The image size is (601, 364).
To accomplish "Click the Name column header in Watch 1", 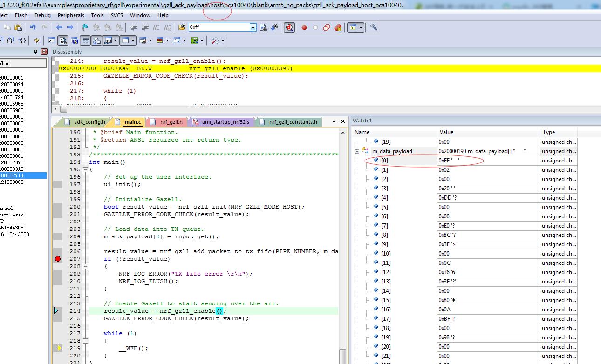I will pos(395,132).
